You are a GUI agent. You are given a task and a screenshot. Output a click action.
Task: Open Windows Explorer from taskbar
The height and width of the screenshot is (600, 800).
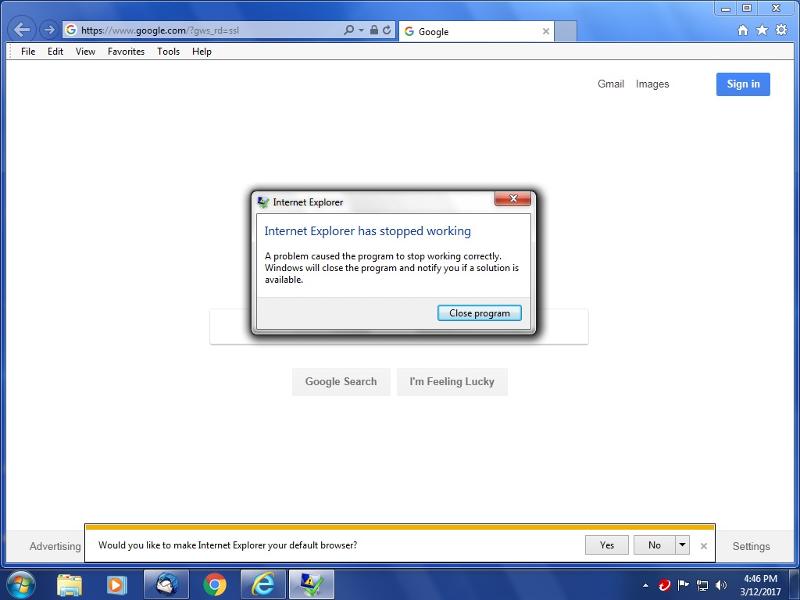pyautogui.click(x=69, y=585)
